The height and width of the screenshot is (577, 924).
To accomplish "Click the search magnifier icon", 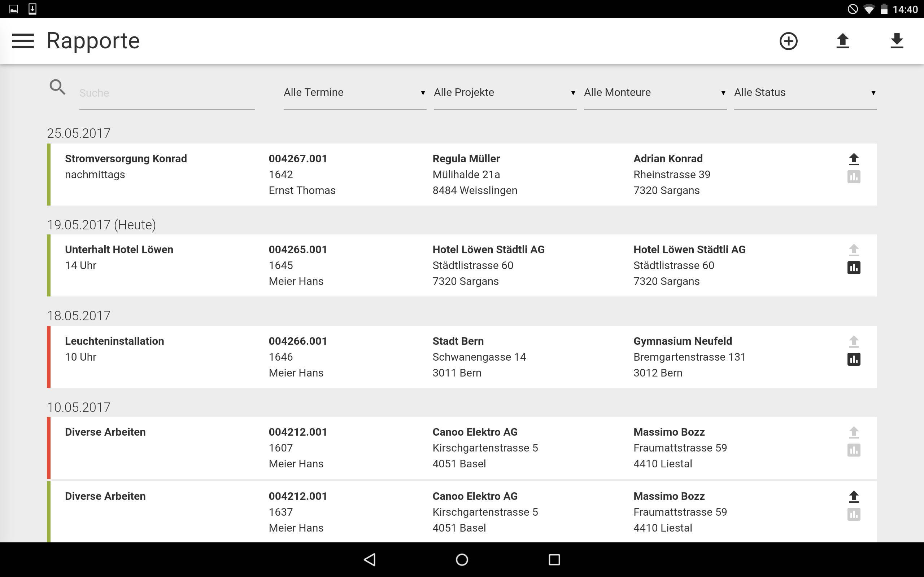I will [x=57, y=87].
